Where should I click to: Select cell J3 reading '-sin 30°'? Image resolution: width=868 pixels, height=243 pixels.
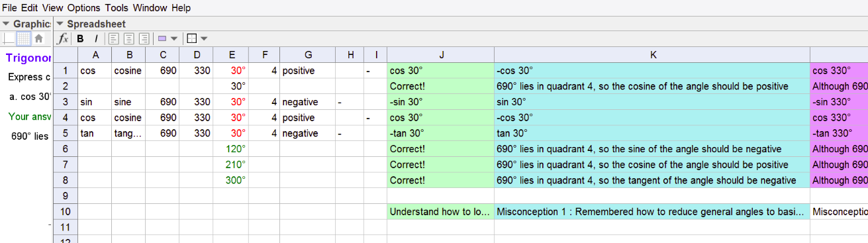pos(440,102)
